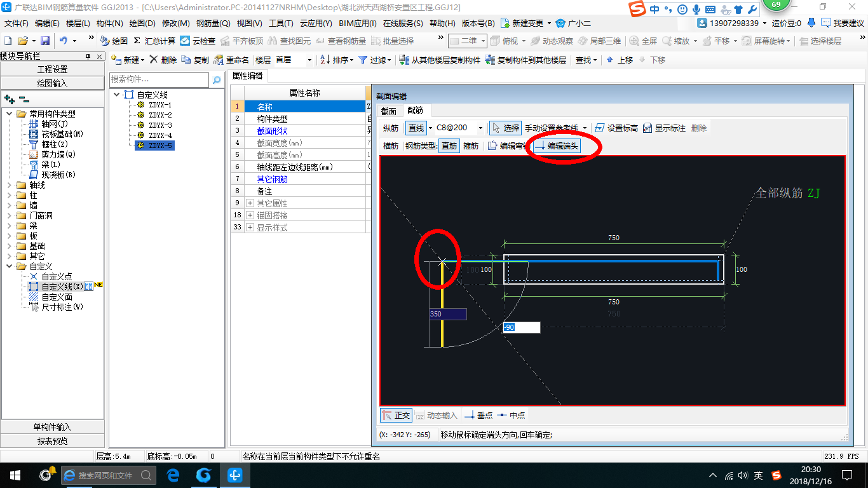Collapse the 自定义 folder in navigation tree
868x488 pixels.
(x=10, y=266)
